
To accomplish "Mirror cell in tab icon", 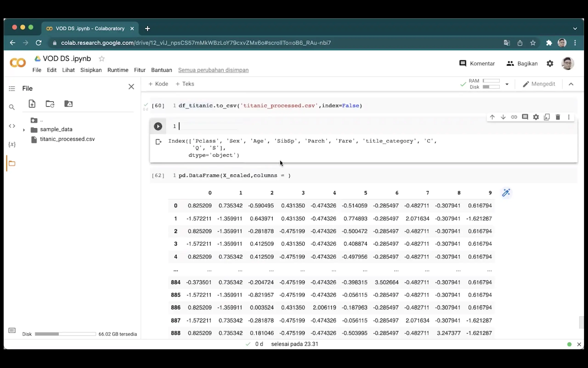I will (x=547, y=117).
